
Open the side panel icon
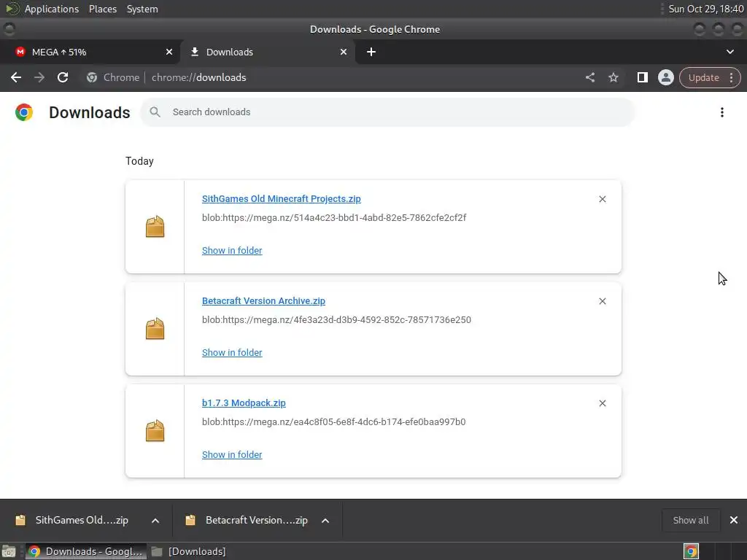[x=643, y=77]
